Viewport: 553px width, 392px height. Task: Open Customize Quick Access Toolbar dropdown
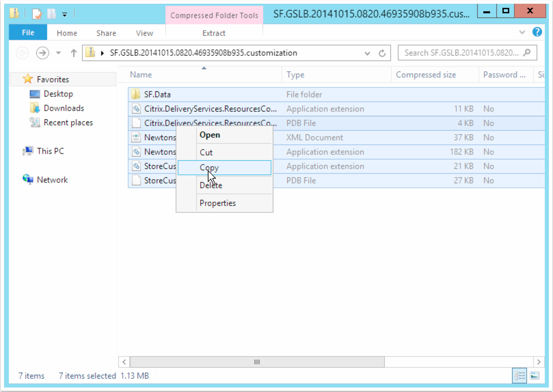pyautogui.click(x=65, y=14)
